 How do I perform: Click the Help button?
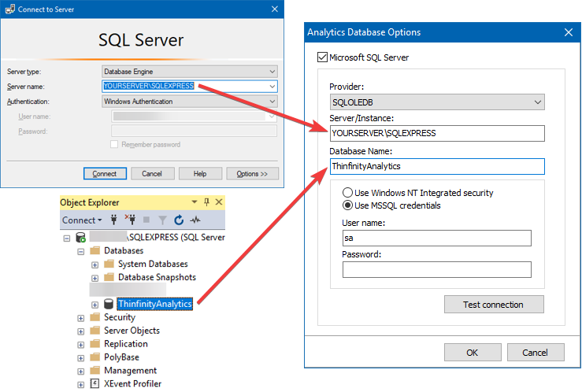[200, 173]
